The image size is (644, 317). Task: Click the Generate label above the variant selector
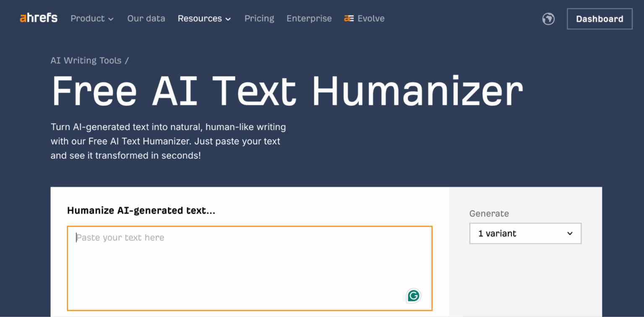pyautogui.click(x=489, y=214)
